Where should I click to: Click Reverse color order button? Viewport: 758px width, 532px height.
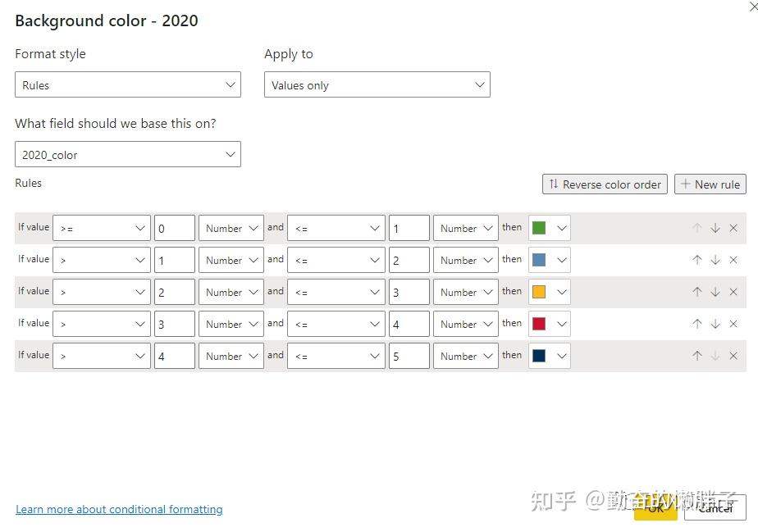click(x=605, y=184)
